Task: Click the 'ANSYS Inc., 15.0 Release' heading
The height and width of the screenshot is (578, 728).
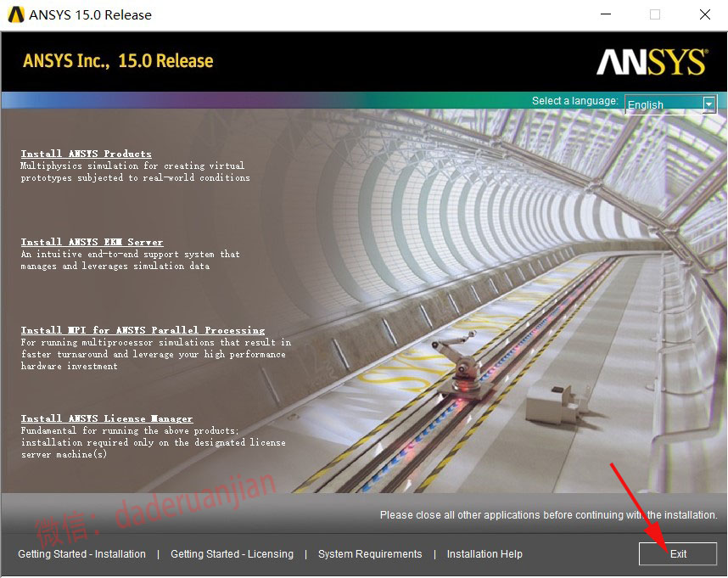Action: (119, 61)
